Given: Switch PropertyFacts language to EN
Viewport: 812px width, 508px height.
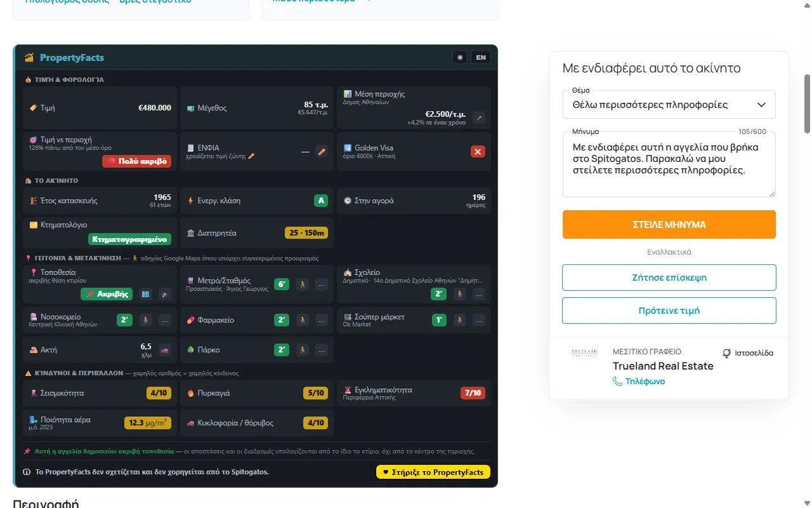Looking at the screenshot, I should (481, 57).
